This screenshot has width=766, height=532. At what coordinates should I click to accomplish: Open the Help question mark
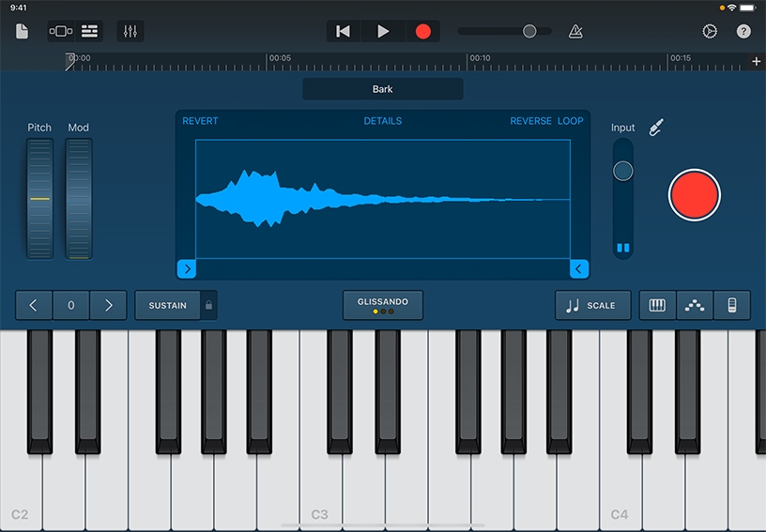[743, 31]
